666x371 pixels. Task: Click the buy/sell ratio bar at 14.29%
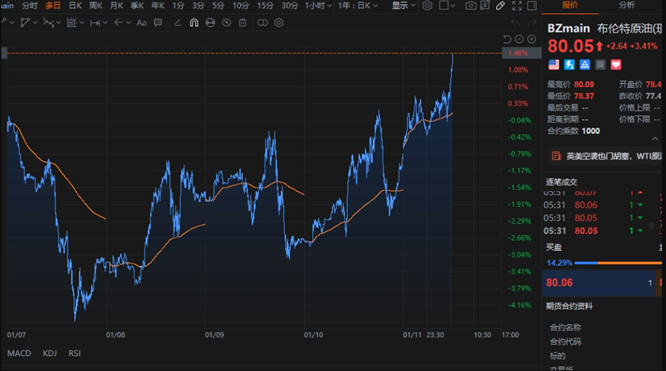(618, 263)
